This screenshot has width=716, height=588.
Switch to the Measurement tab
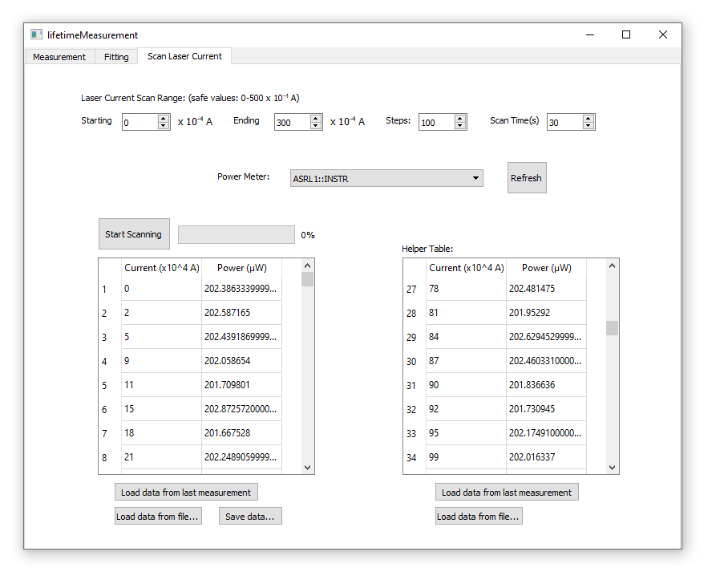coord(59,57)
